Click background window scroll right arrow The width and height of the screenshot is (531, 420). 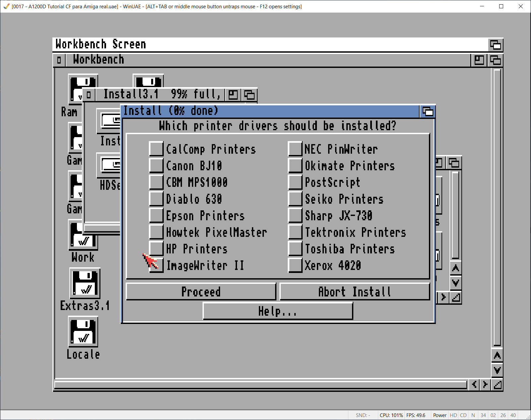point(443,297)
